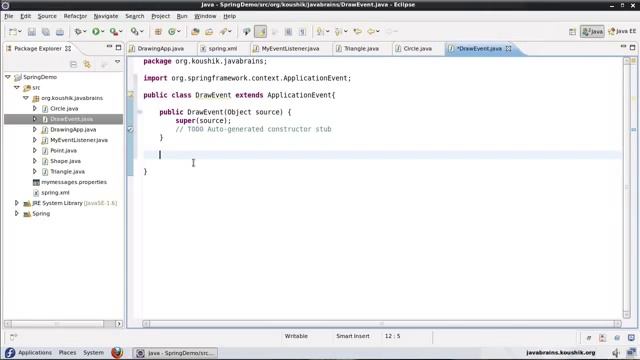Image resolution: width=640 pixels, height=360 pixels.
Task: Open the Refactor menu
Action: tap(75, 16)
